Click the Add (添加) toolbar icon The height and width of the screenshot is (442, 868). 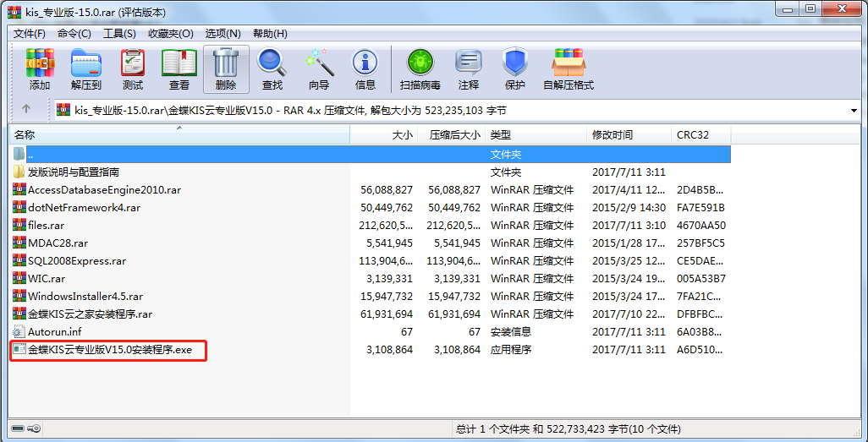tap(40, 69)
